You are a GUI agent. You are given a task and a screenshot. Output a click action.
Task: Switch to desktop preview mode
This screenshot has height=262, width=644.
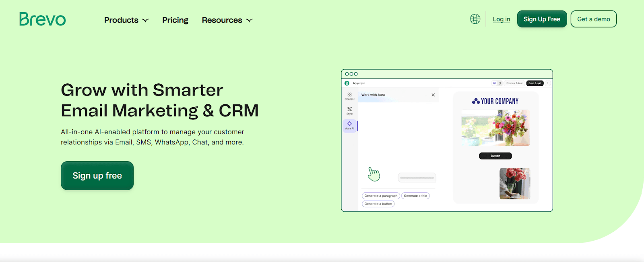click(494, 83)
